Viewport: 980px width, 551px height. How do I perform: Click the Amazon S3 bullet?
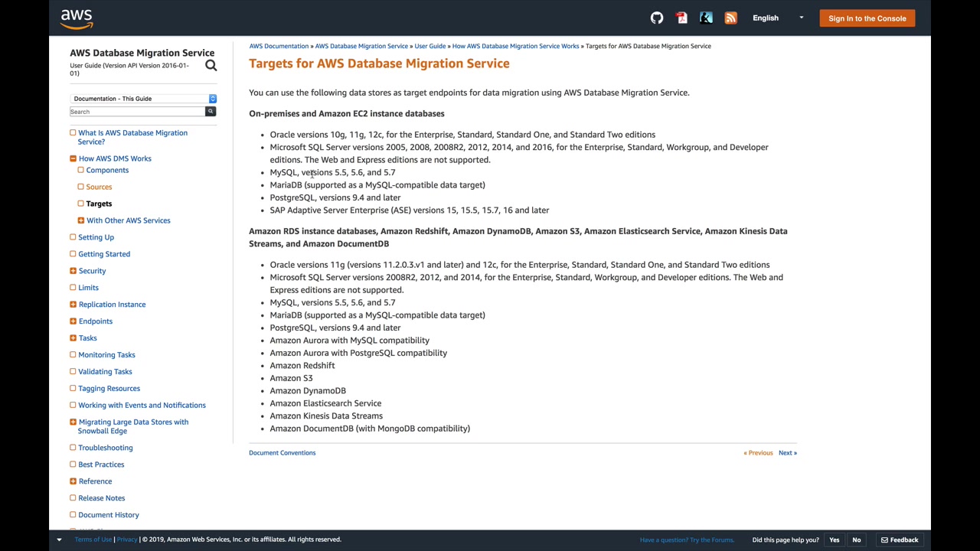[x=291, y=378]
